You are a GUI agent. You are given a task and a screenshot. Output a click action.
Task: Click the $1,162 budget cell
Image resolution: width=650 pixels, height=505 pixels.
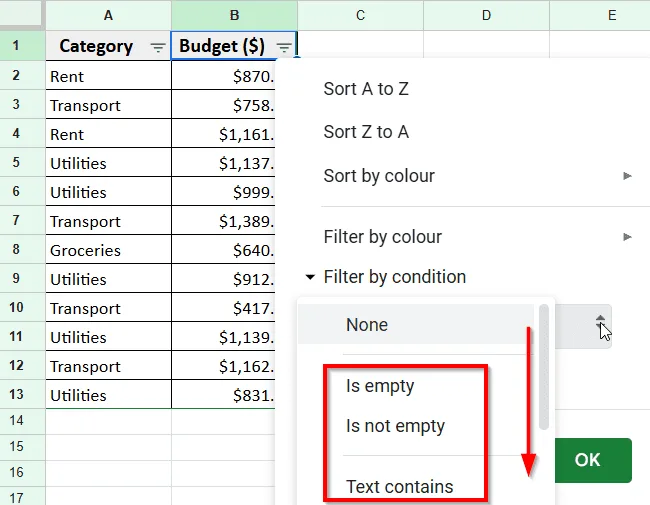pos(223,366)
